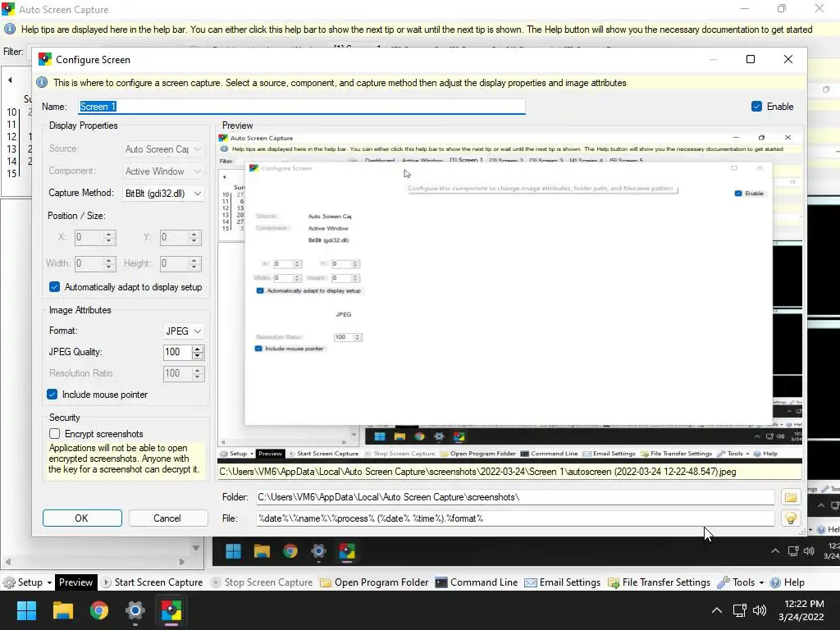This screenshot has width=840, height=630.
Task: Click the folder browse icon next to Folder path
Action: [x=790, y=497]
